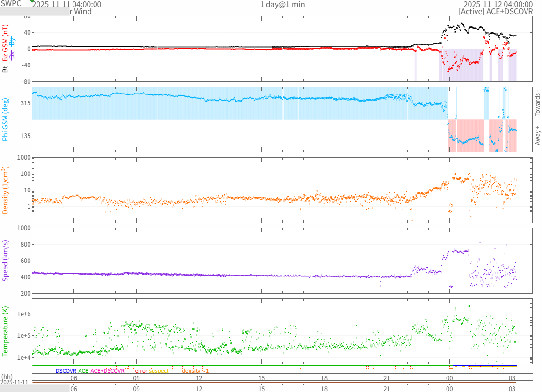Select the magenta ACE+DSCOVR legend entry

point(107,370)
